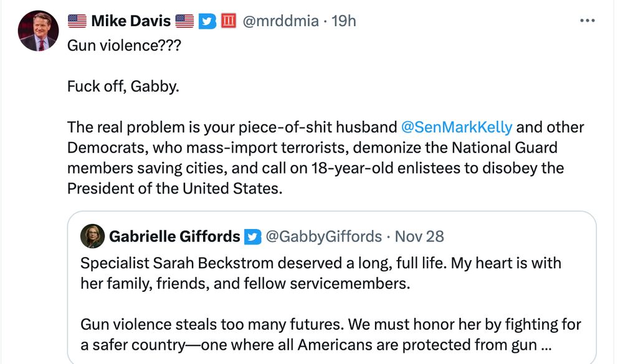Open the Mike Davis display name link
623x364 pixels.
pyautogui.click(x=131, y=21)
